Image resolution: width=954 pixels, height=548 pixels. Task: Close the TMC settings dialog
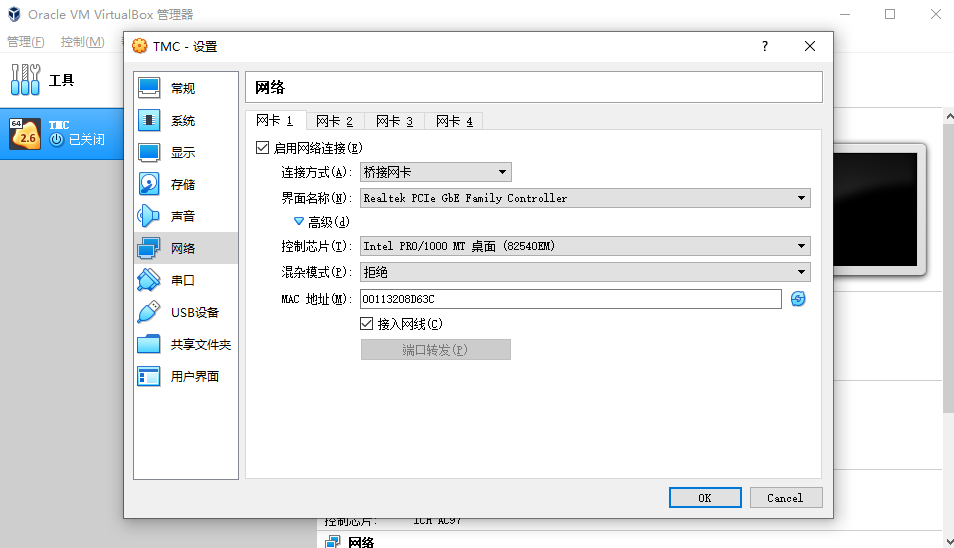[810, 46]
